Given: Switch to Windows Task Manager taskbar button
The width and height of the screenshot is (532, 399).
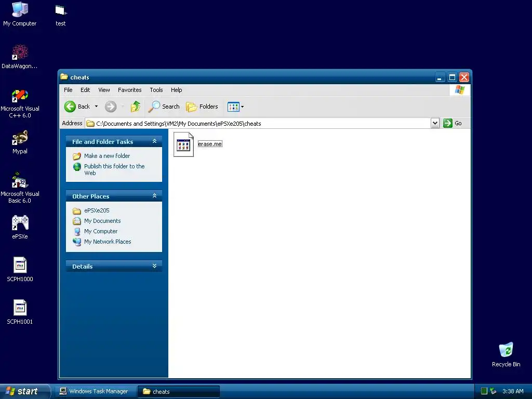Looking at the screenshot, I should point(96,391).
